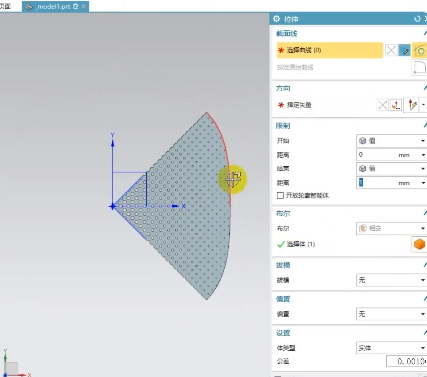This screenshot has width=427, height=377.
Task: Open the Extrude dialog settings gear
Action: [276, 19]
